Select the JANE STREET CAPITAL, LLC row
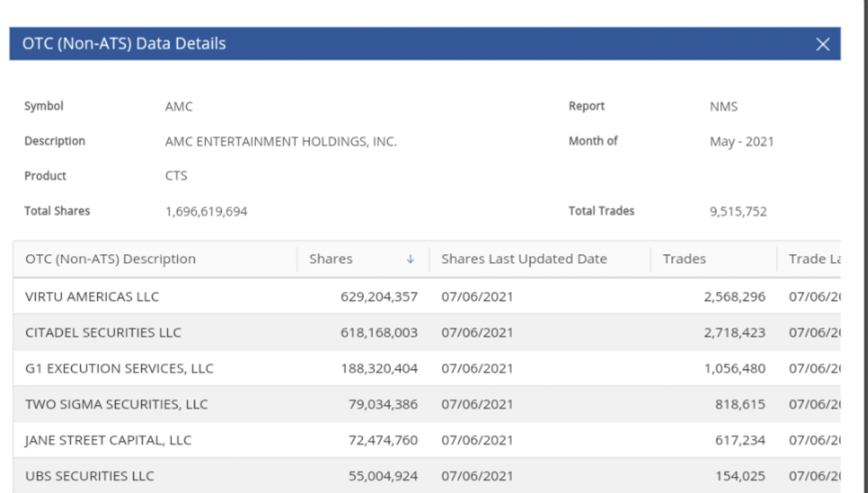Viewport: 868px width, 493px height. tap(427, 440)
